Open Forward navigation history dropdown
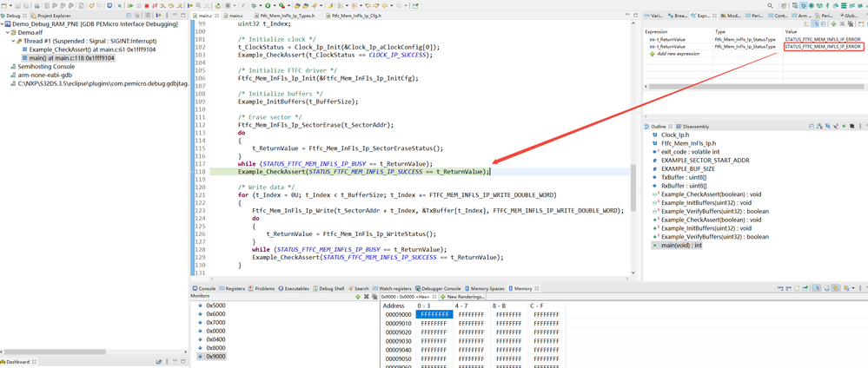 pyautogui.click(x=406, y=5)
